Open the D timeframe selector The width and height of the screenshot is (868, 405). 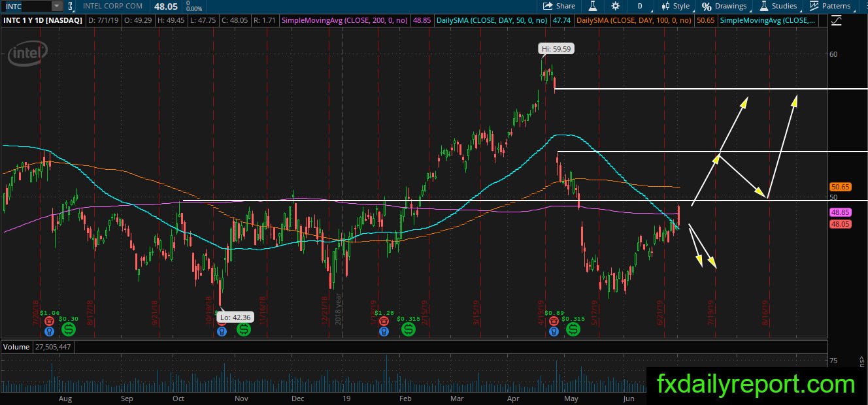point(640,6)
